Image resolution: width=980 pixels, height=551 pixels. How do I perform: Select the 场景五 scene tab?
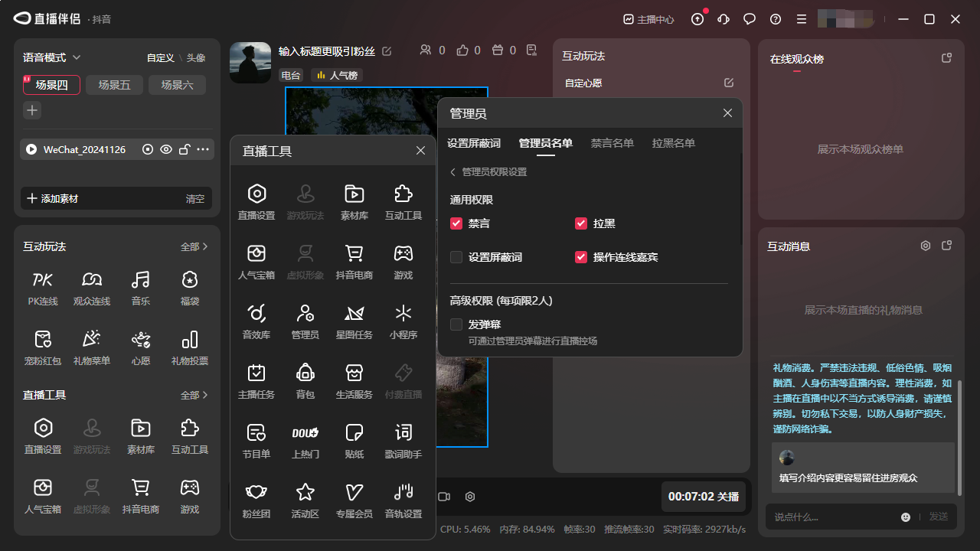pyautogui.click(x=115, y=85)
